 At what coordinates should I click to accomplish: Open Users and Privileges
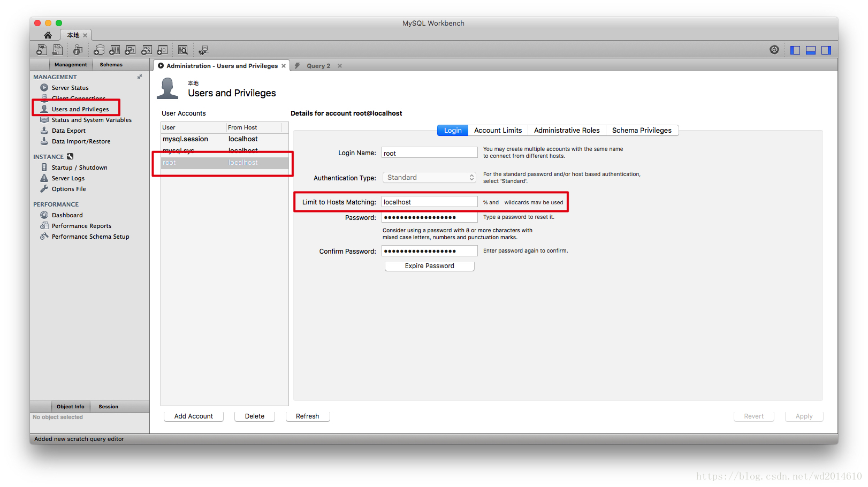(80, 109)
